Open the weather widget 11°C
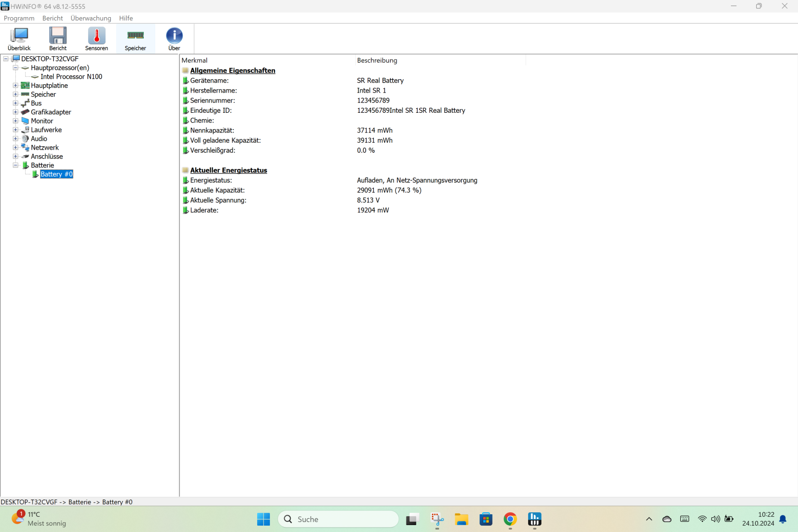The height and width of the screenshot is (532, 798). tap(39, 519)
